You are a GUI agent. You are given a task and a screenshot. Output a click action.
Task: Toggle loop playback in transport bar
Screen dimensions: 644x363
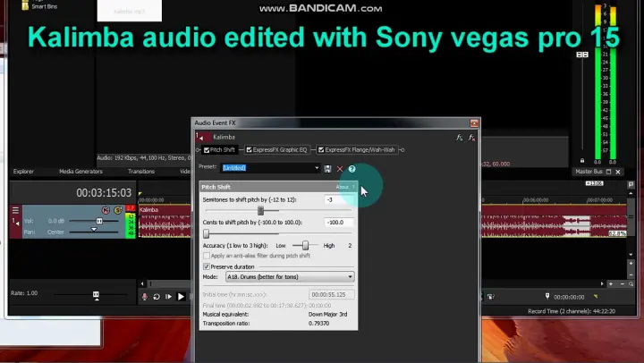(157, 297)
